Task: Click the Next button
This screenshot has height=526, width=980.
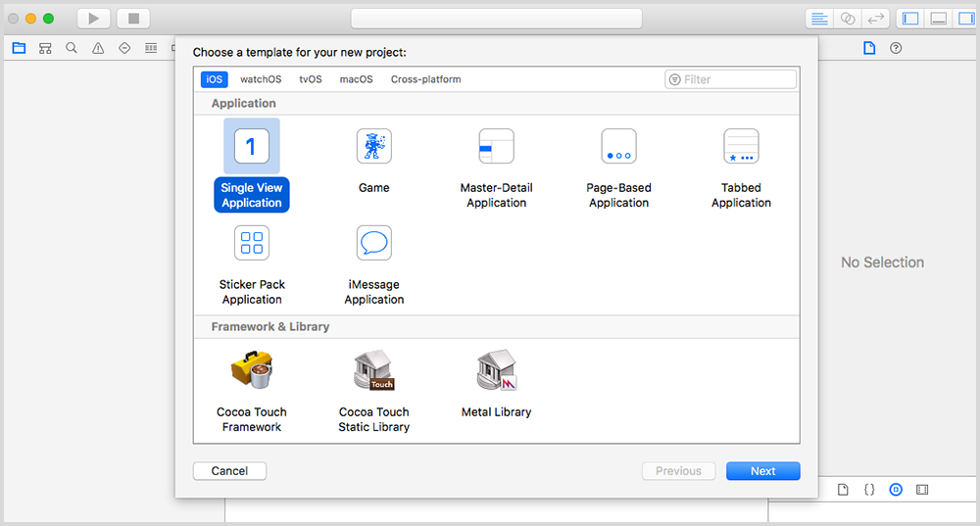Action: tap(762, 471)
